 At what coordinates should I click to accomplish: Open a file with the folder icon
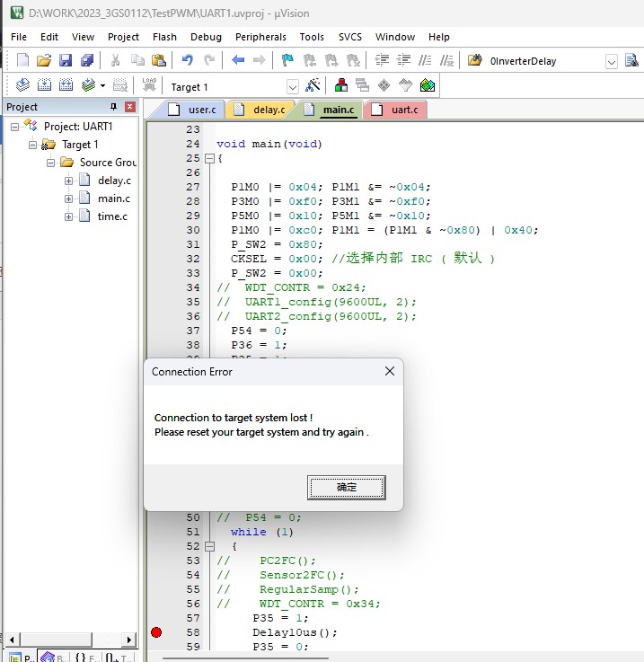pos(44,60)
